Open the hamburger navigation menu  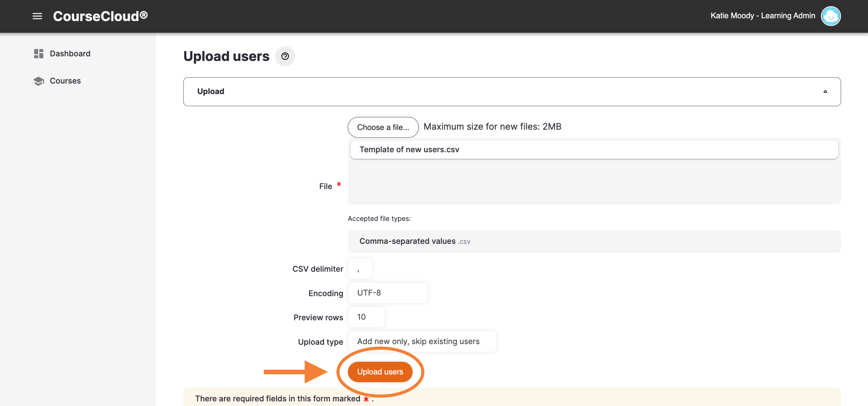pos(37,16)
